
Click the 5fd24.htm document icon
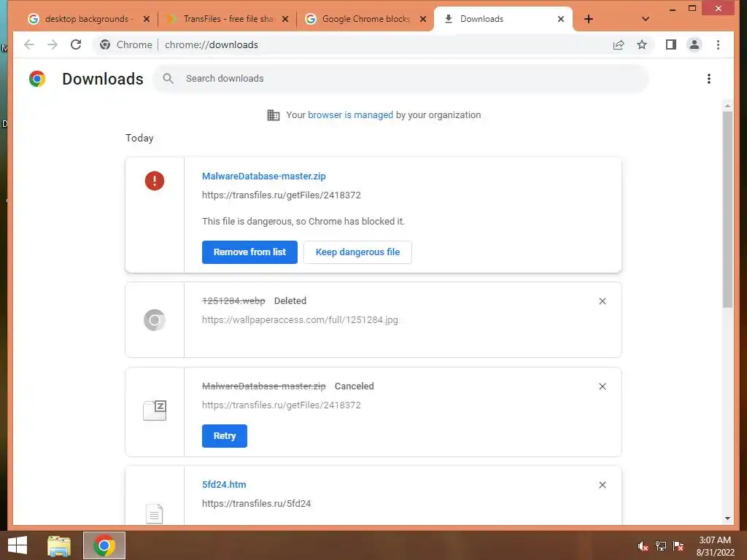[155, 513]
